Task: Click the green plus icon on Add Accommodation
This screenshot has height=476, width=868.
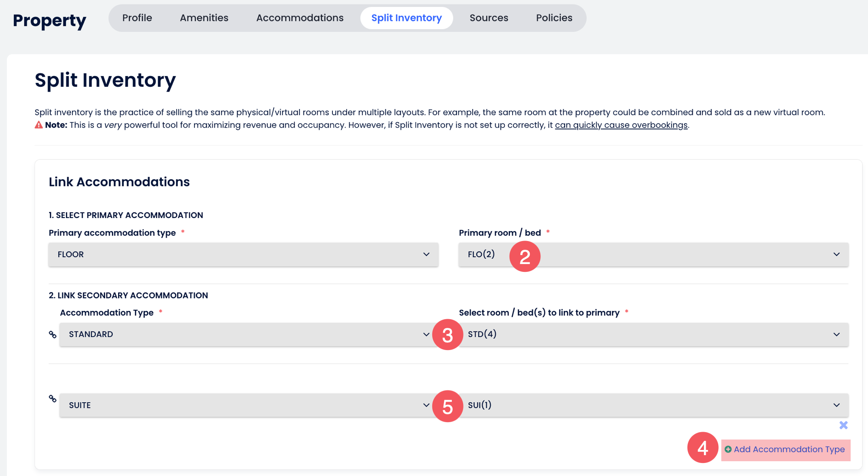Action: [x=728, y=450]
